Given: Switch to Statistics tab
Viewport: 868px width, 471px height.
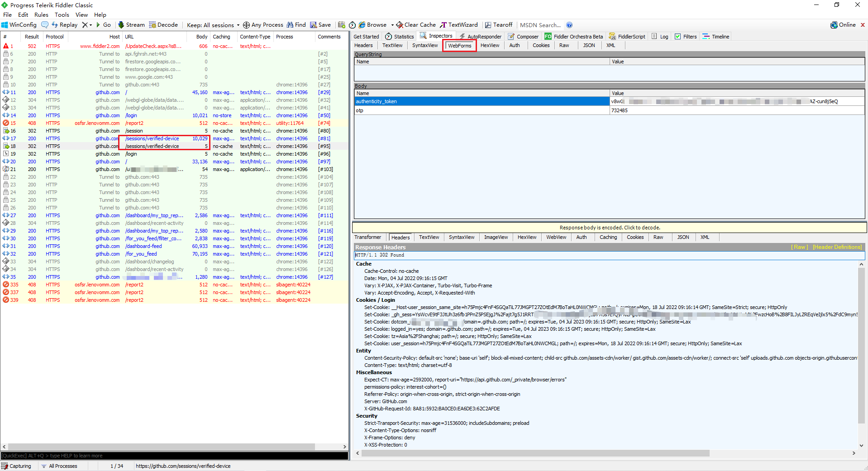Looking at the screenshot, I should pos(400,37).
